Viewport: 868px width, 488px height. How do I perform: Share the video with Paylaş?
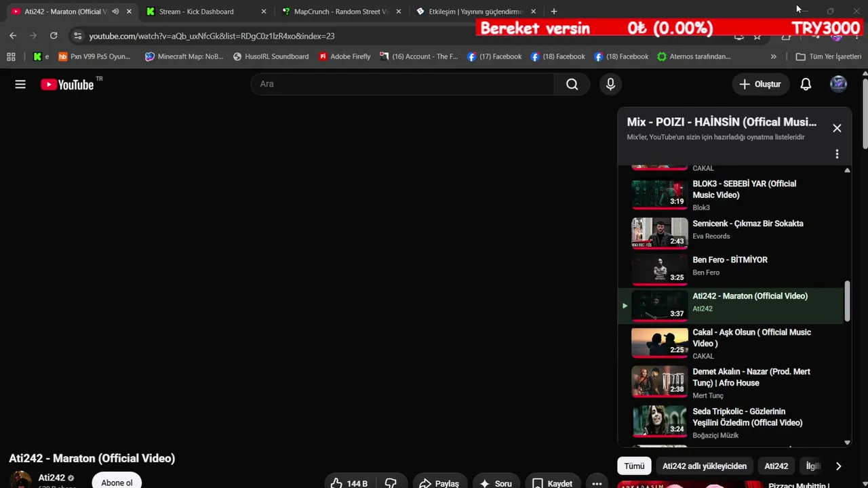(439, 483)
